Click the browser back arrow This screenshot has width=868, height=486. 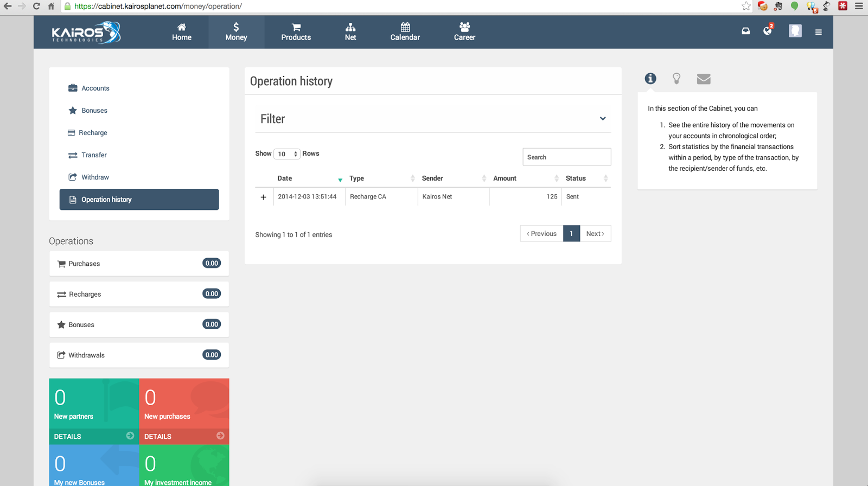(8, 6)
